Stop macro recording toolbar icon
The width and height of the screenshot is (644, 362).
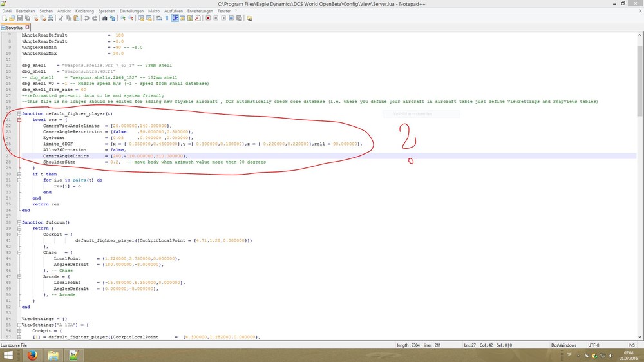(x=216, y=18)
